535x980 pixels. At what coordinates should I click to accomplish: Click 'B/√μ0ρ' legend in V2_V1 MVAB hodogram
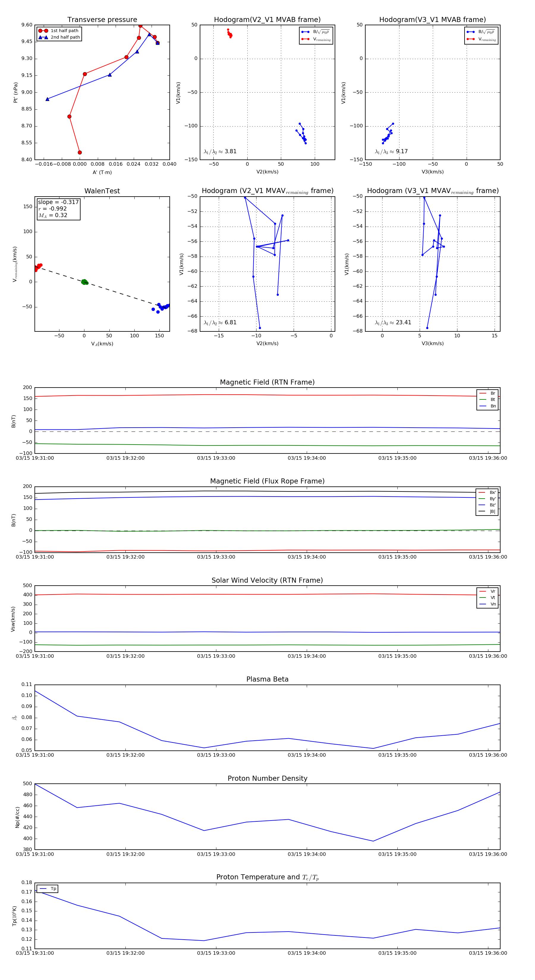pos(316,32)
